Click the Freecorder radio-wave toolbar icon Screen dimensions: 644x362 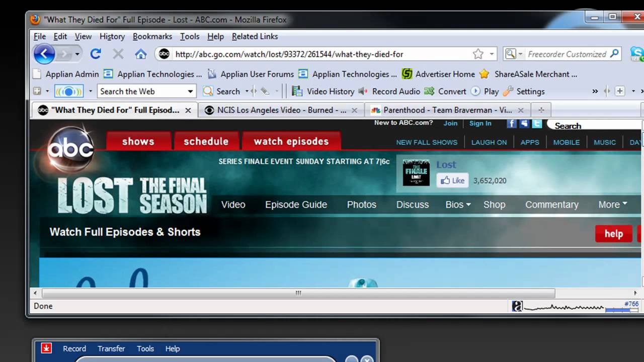coord(69,92)
